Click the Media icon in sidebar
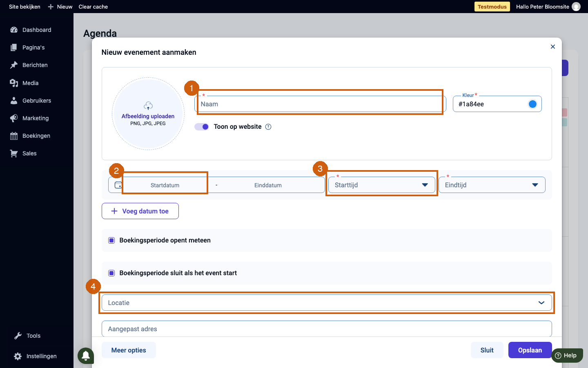Image resolution: width=588 pixels, height=368 pixels. 14,83
